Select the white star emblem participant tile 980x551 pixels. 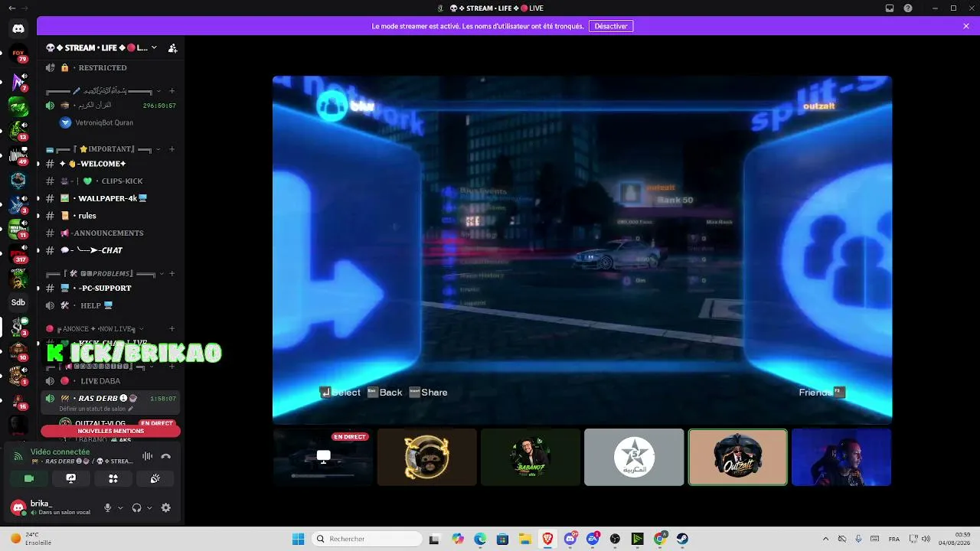pyautogui.click(x=634, y=457)
